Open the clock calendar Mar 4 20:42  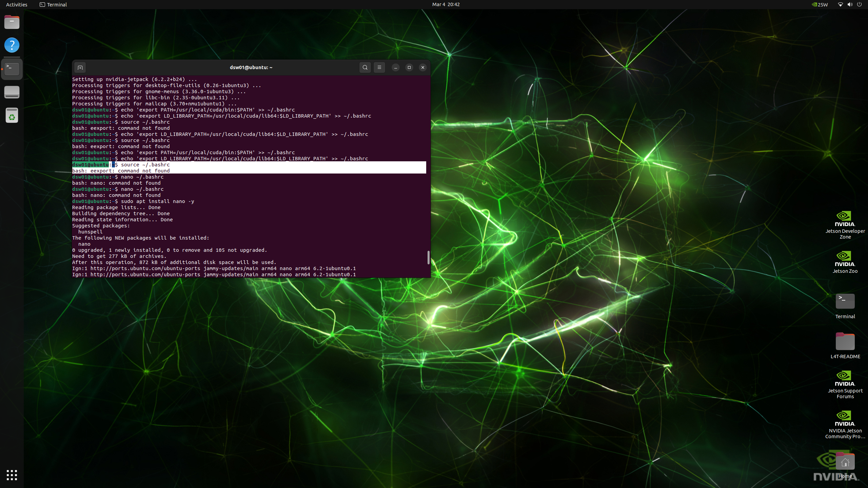[446, 4]
